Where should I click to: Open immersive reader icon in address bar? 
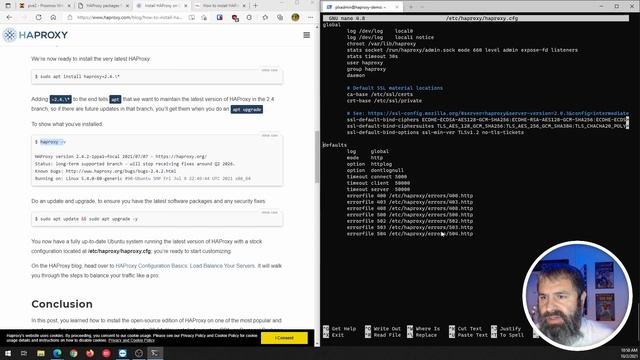191,18
